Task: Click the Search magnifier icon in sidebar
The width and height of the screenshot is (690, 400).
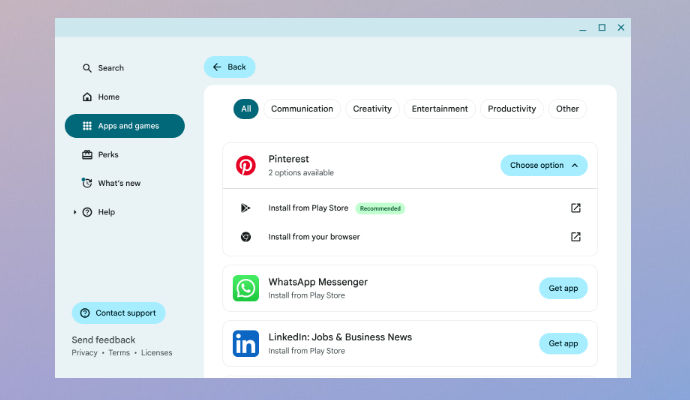Action: (x=87, y=68)
